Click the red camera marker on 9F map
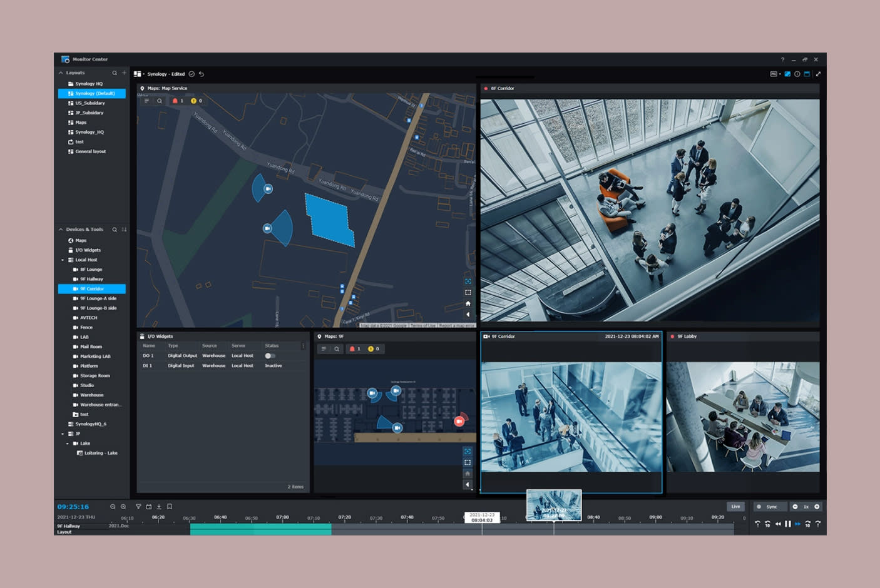This screenshot has width=880, height=588. click(459, 422)
